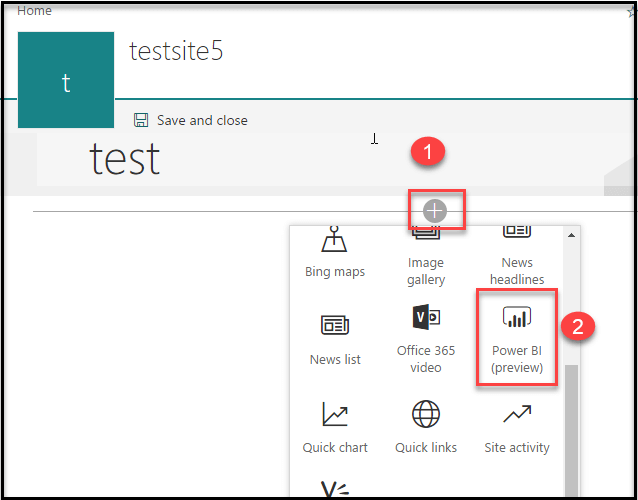The image size is (638, 500).
Task: Click the teal site logo tile
Action: (x=66, y=82)
